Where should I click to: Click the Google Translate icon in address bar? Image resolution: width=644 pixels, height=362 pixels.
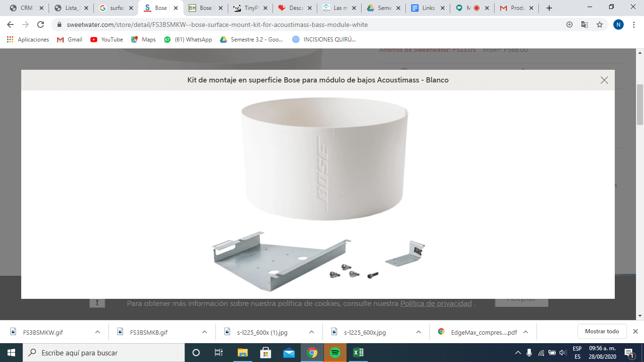(x=584, y=25)
